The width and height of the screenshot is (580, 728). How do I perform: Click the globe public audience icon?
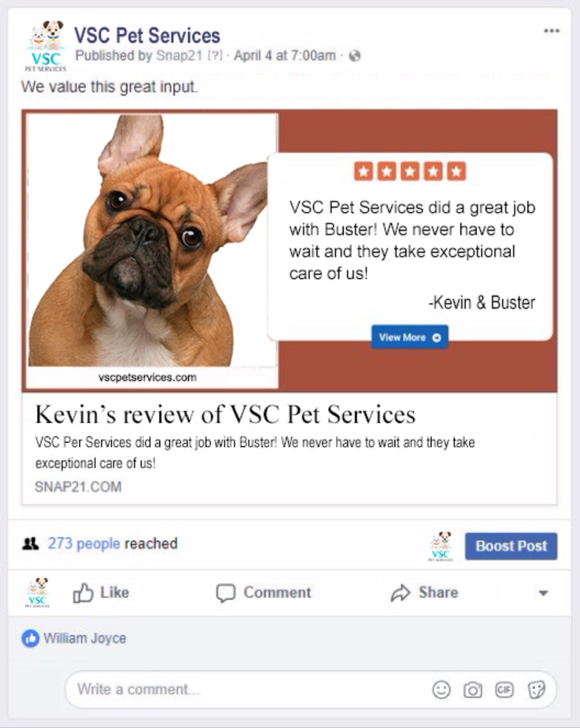[x=355, y=56]
